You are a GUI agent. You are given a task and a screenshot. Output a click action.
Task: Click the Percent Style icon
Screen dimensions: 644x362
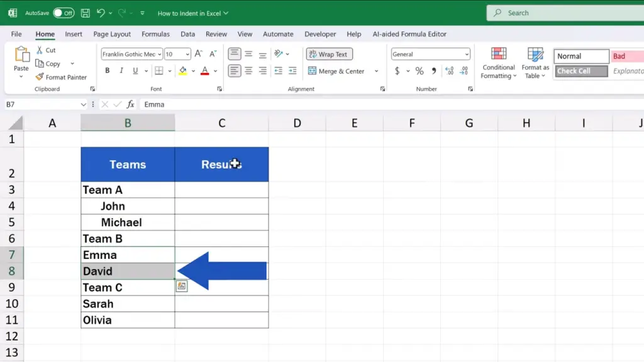419,71
